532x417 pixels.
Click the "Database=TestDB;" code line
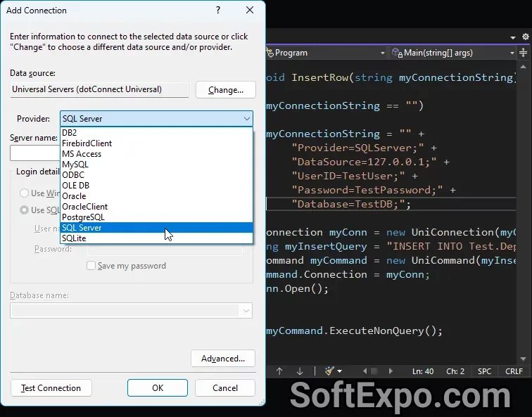(x=351, y=205)
